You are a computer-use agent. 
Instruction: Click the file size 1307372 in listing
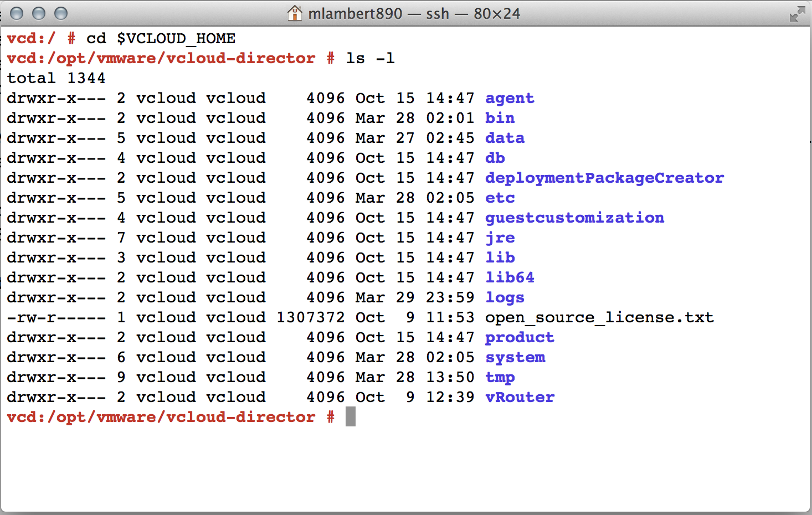point(310,317)
